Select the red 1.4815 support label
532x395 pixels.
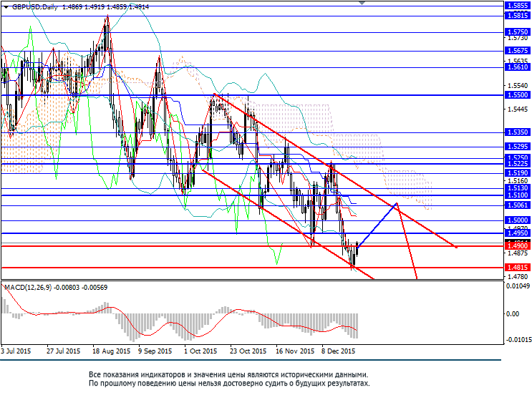pos(517,268)
